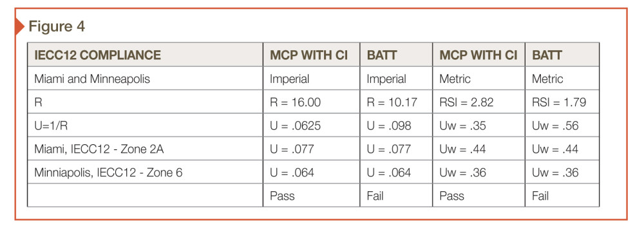The width and height of the screenshot is (644, 233).
Task: Click the Minniapolis, IECC12 - Zone 6 label
Action: pyautogui.click(x=108, y=172)
